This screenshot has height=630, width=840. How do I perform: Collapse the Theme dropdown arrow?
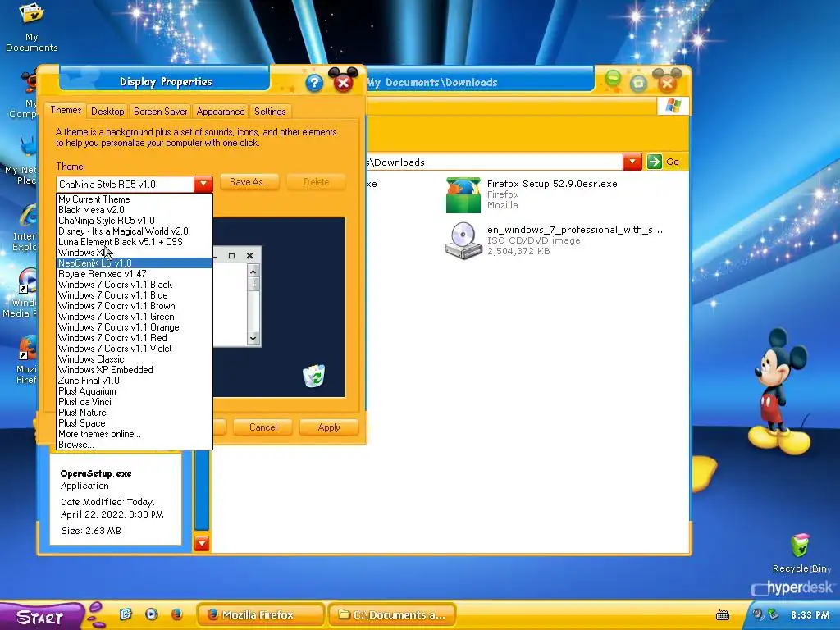coord(203,184)
